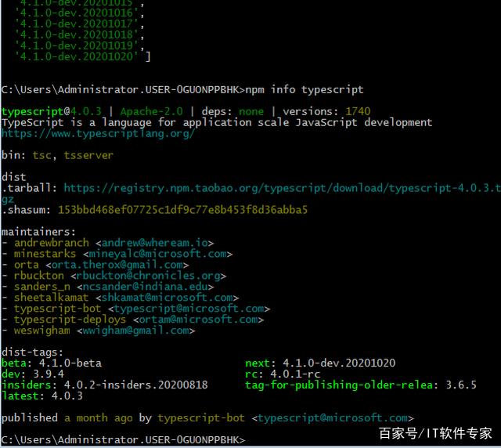Viewport: 501px width, 448px height.
Task: Click the orta.therox@gmail.com email
Action: [x=117, y=265]
